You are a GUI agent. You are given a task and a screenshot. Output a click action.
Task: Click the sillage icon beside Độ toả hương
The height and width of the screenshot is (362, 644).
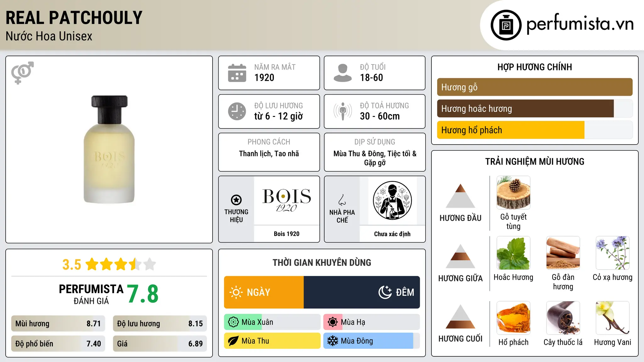[x=343, y=111]
